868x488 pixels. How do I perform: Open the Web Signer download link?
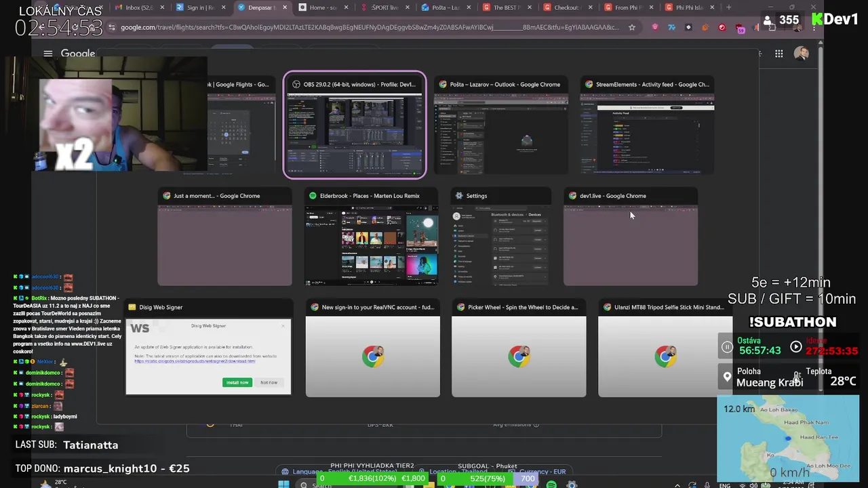pos(195,361)
